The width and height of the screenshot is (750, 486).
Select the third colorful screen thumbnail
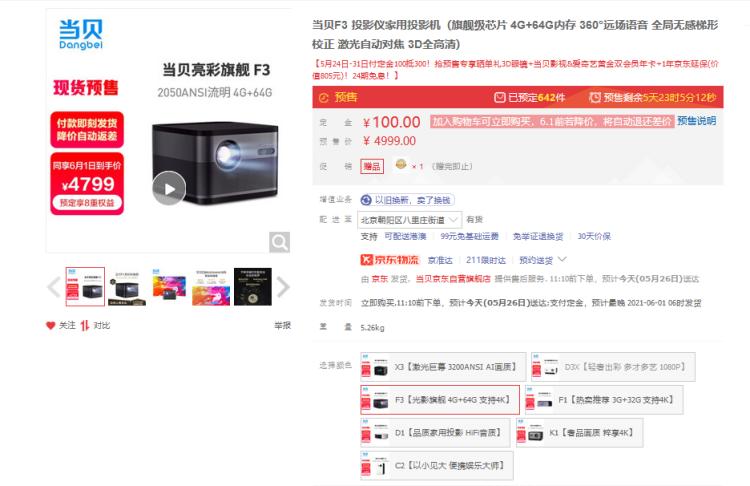pyautogui.click(x=169, y=287)
